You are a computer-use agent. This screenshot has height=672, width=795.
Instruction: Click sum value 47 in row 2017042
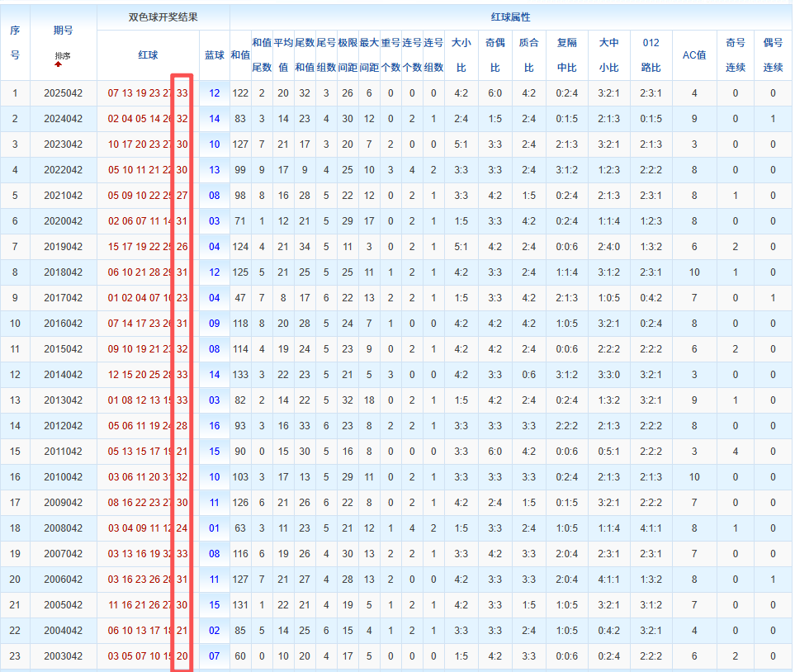240,298
